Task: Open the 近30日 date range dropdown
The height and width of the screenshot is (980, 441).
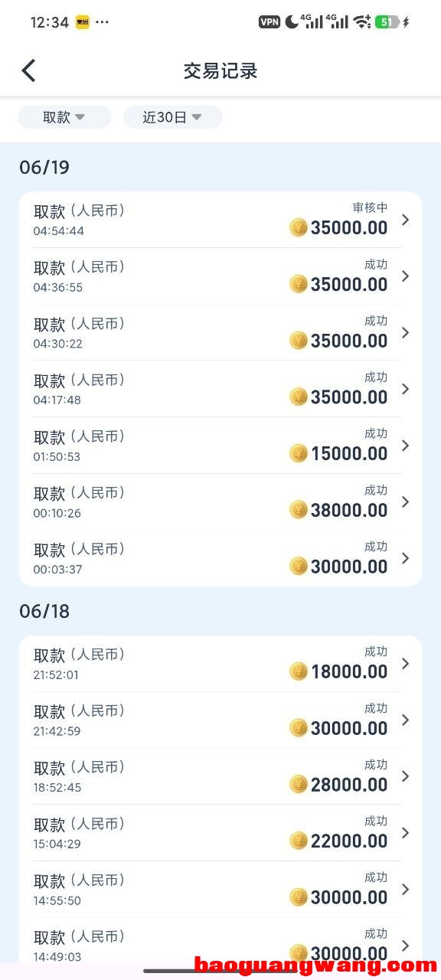Action: (172, 117)
